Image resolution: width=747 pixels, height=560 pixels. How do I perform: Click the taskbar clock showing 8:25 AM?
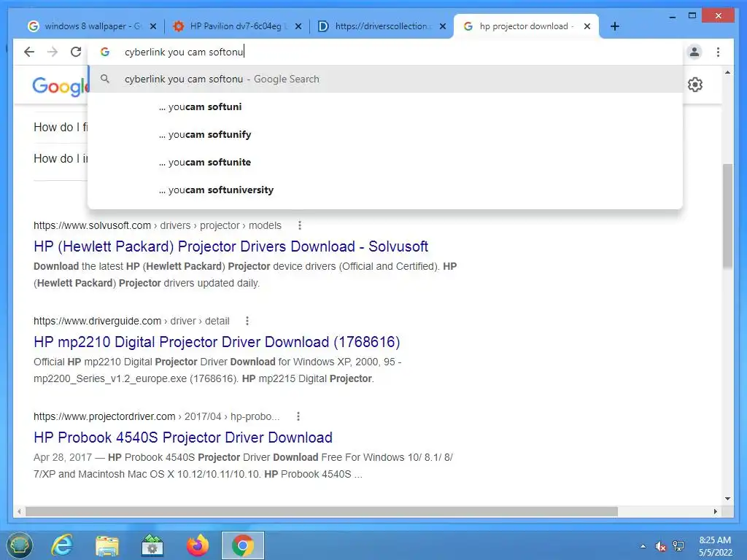click(715, 546)
